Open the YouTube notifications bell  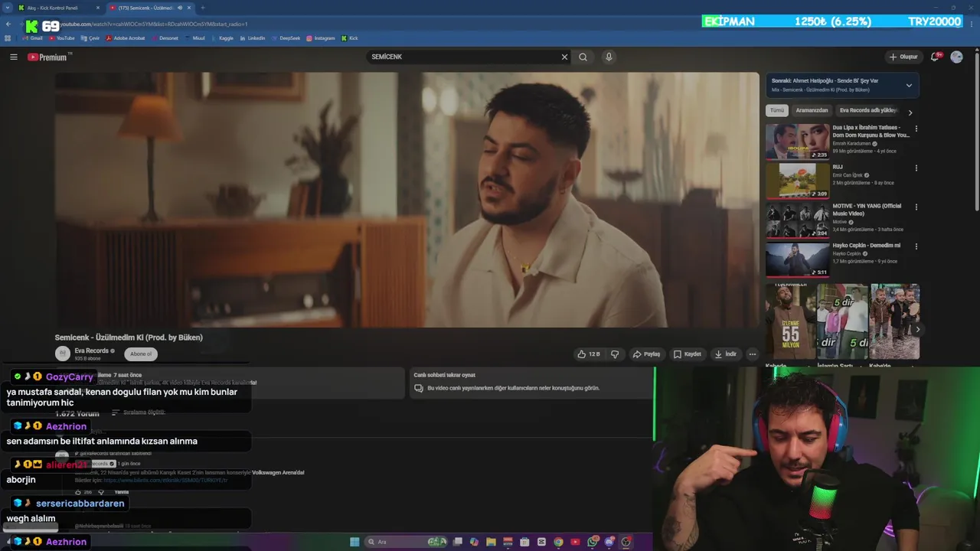coord(936,57)
